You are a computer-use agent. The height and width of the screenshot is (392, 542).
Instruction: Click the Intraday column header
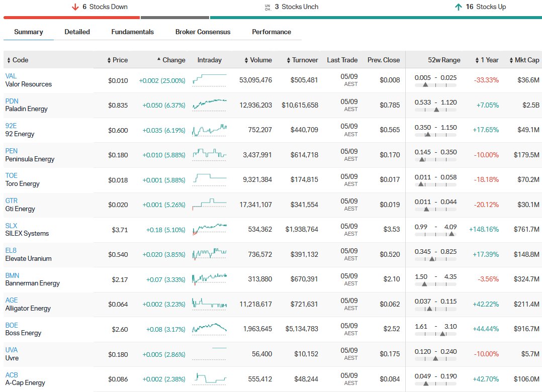210,60
